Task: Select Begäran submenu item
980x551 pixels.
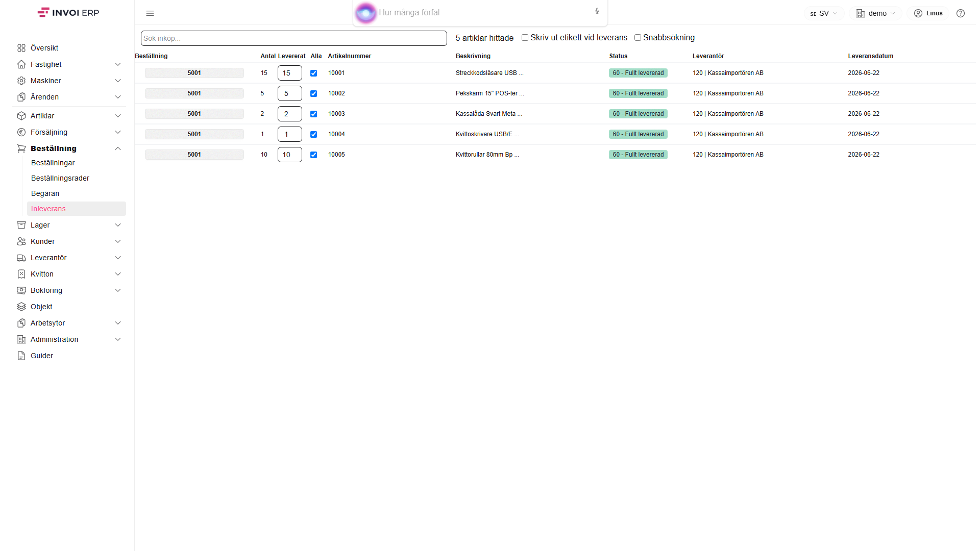Action: tap(45, 193)
